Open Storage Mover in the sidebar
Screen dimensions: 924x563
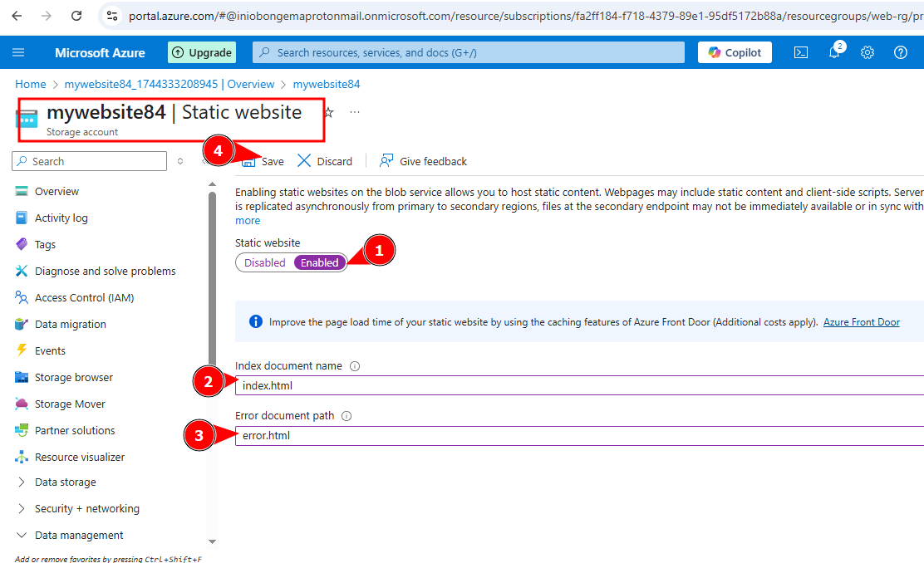pyautogui.click(x=70, y=404)
